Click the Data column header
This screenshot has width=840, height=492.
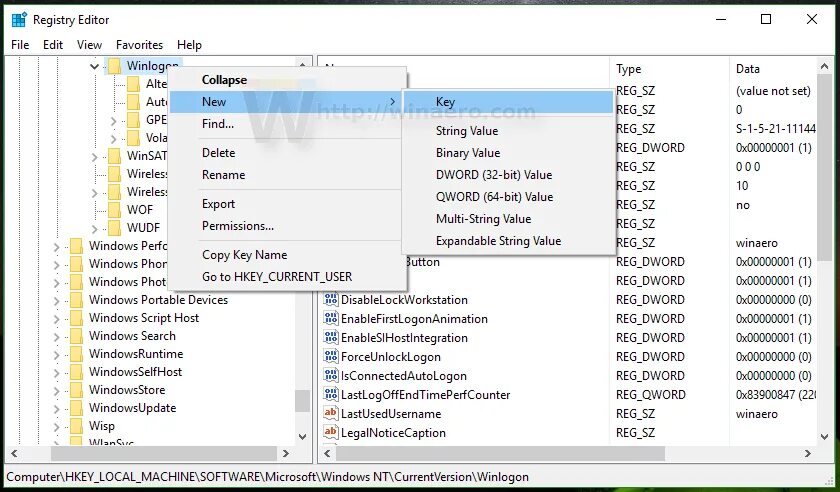coord(772,69)
